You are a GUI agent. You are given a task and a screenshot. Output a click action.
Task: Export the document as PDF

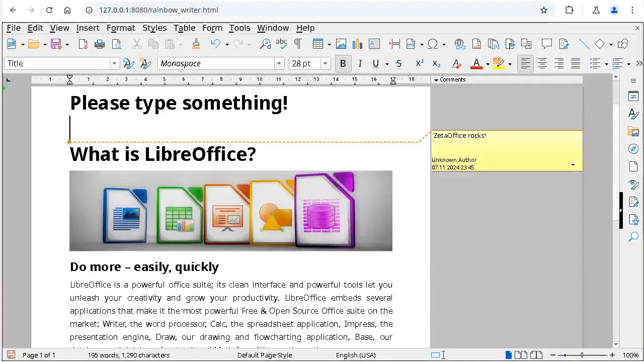click(x=84, y=44)
